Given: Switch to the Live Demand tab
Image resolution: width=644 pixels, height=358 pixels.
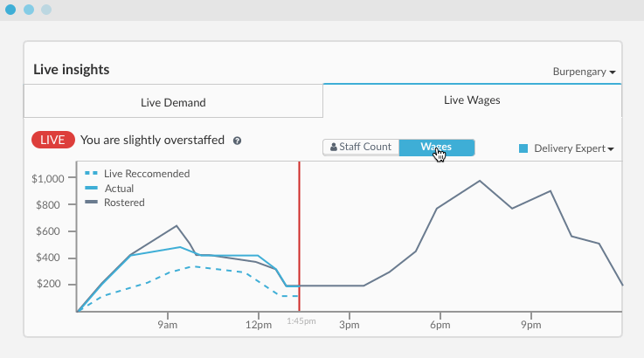Looking at the screenshot, I should (x=173, y=102).
